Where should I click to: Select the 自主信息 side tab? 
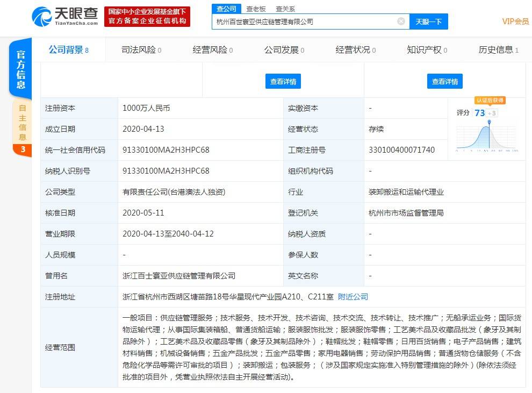[23, 123]
